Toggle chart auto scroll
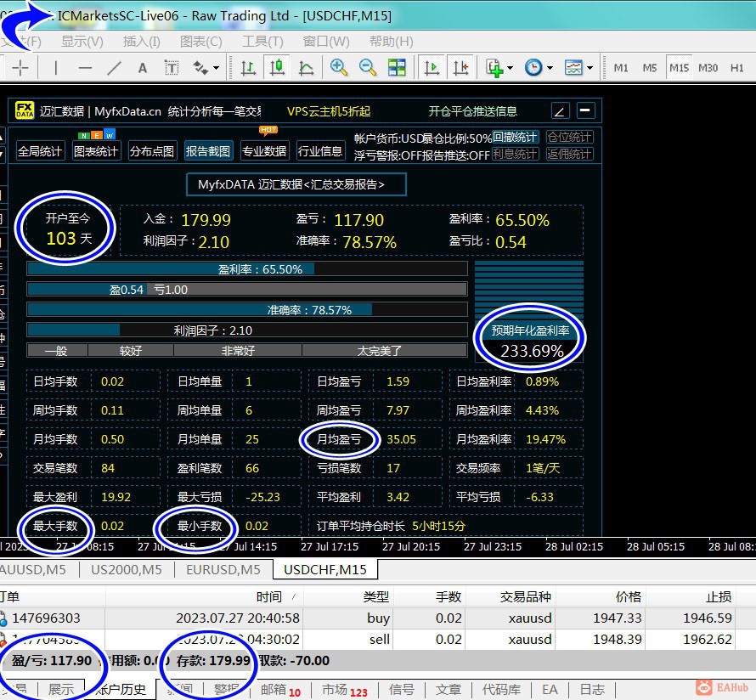Image resolution: width=756 pixels, height=700 pixels. [x=432, y=68]
